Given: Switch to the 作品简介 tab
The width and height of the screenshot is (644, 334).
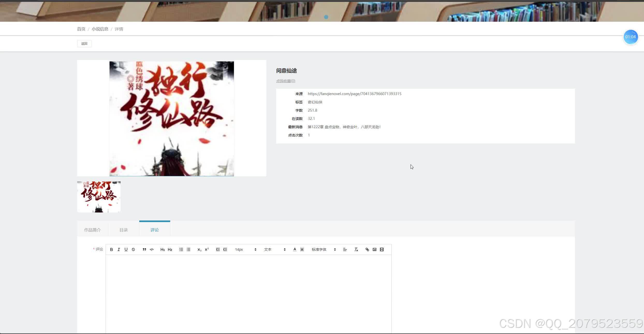Looking at the screenshot, I should 92,230.
